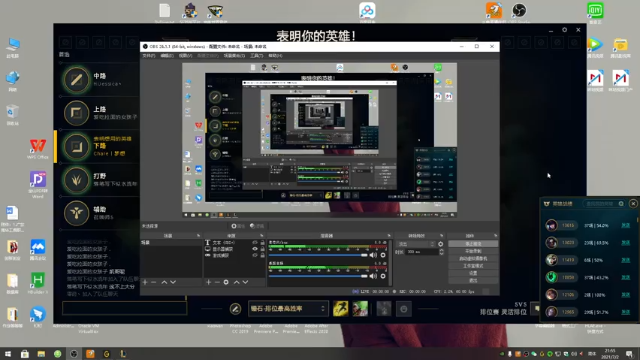Screen dimensions: 640x360
Task: Add a scene with the plus icon
Action: (x=145, y=282)
